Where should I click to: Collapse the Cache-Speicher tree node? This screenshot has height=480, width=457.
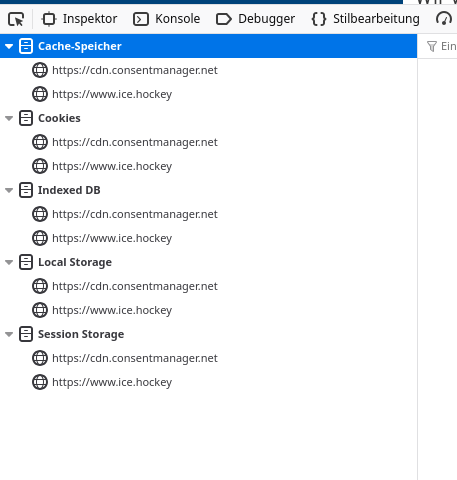[9, 46]
